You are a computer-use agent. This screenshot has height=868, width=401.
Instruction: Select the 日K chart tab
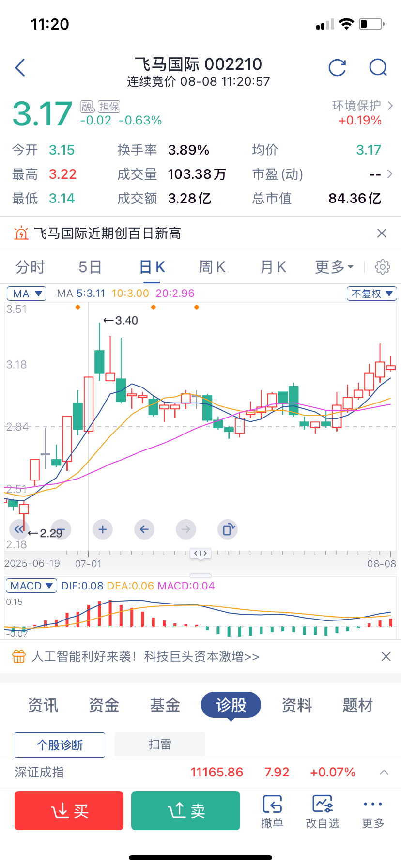(153, 267)
